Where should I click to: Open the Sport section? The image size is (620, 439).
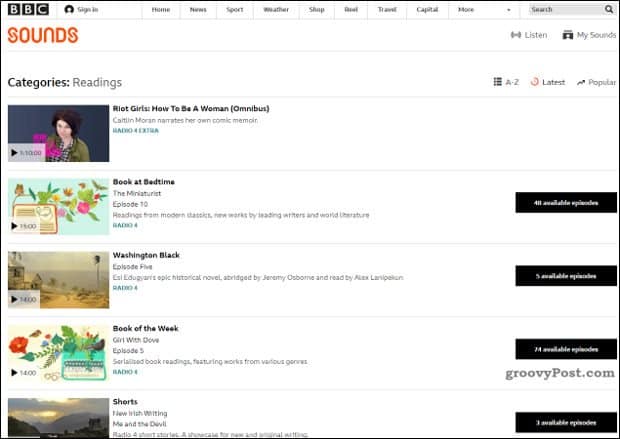[x=234, y=9]
